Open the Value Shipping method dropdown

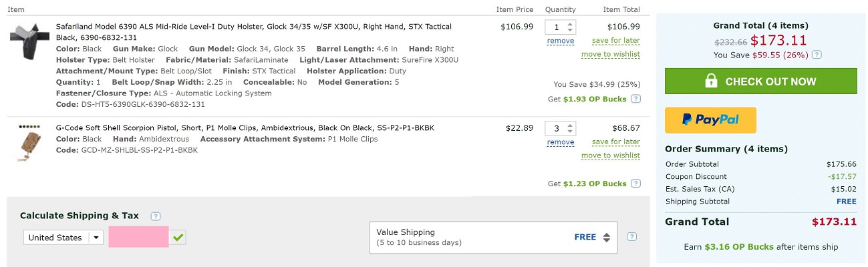493,238
